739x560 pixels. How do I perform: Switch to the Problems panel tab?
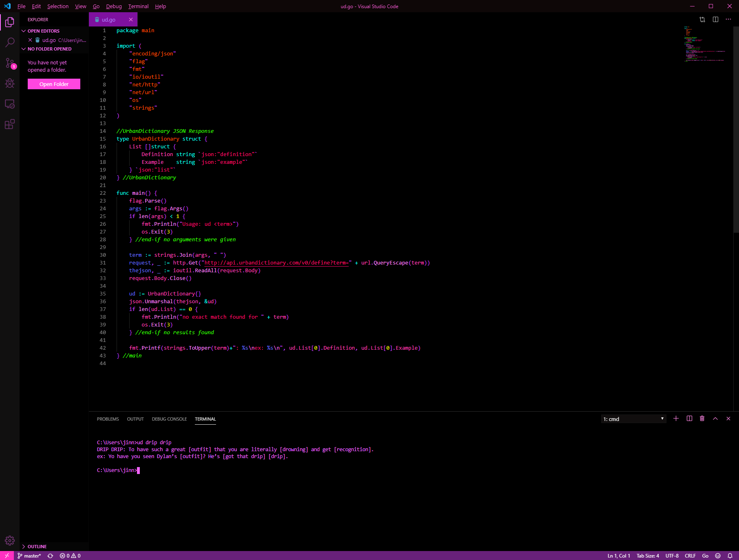[x=108, y=419]
